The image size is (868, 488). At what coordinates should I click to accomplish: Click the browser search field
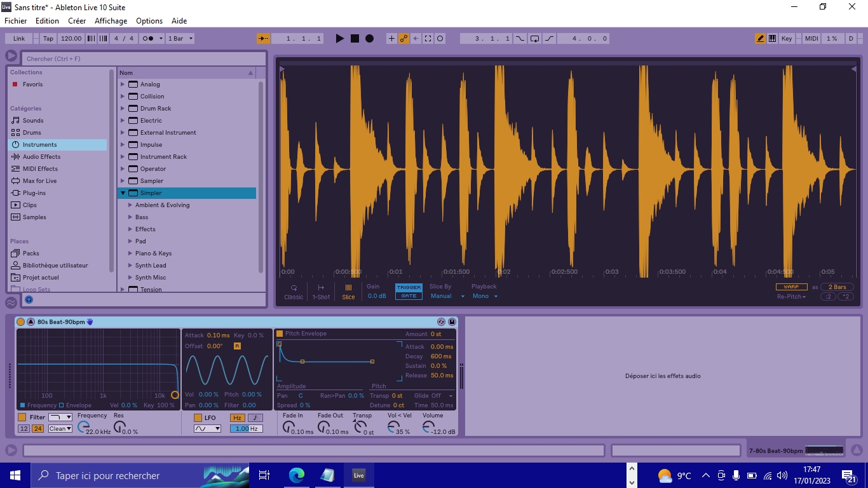click(x=143, y=58)
